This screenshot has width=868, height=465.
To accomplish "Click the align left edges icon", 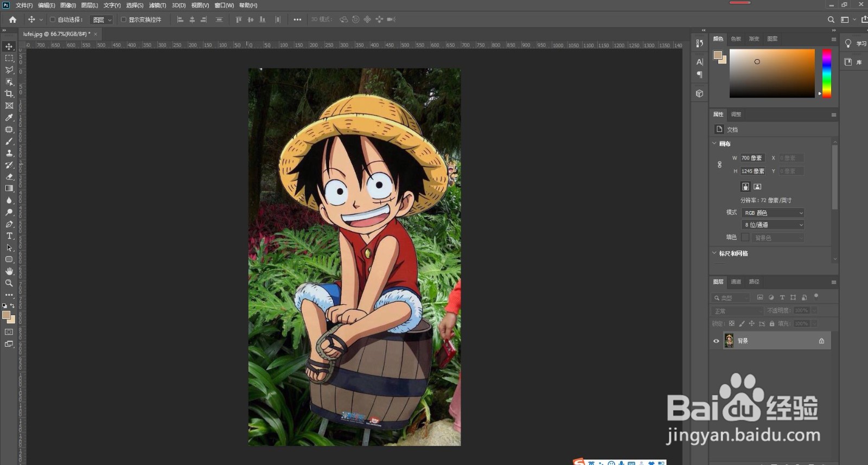I will click(180, 20).
